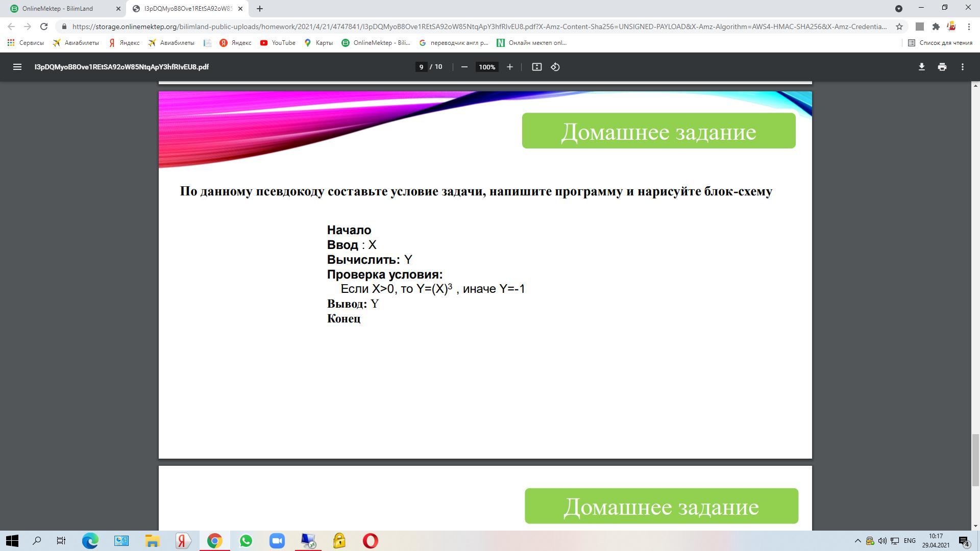
Task: Bookmark this page with the star
Action: coord(899,27)
